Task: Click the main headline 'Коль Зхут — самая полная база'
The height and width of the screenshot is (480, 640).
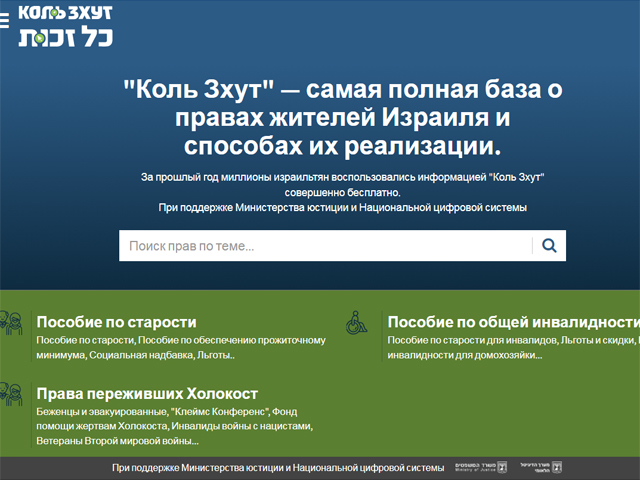Action: click(343, 118)
